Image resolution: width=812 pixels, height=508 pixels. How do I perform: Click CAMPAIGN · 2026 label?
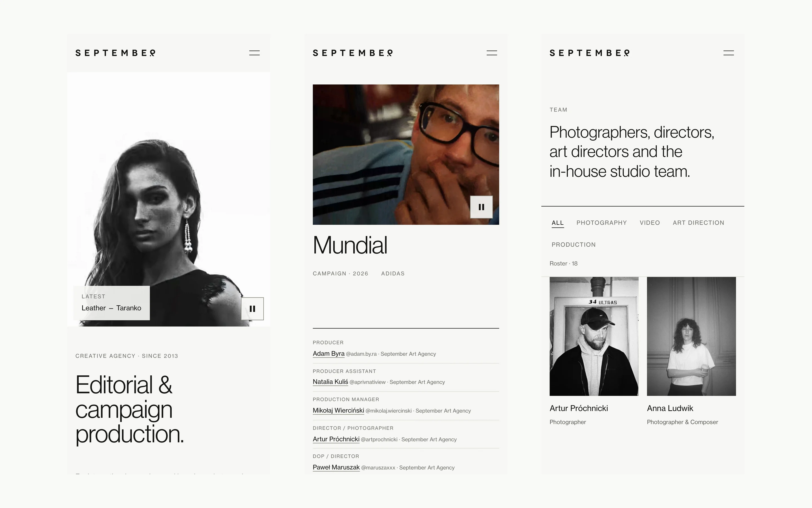[x=340, y=273]
